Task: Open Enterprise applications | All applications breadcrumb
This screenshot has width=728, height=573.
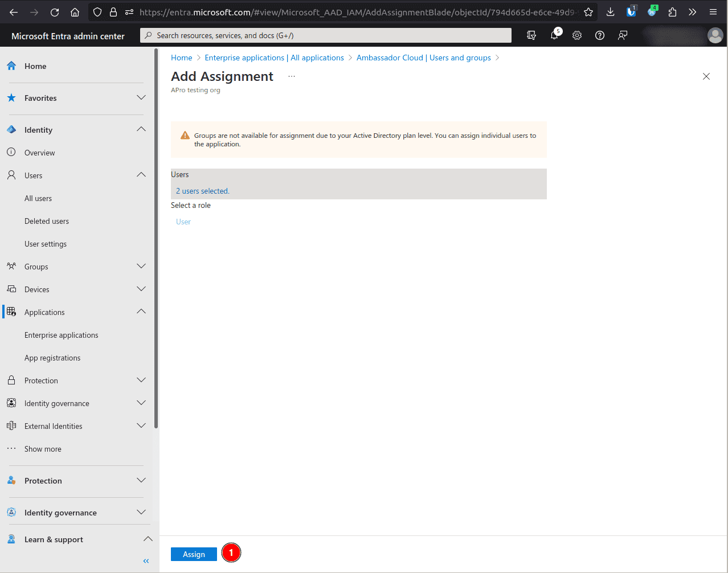Action: tap(275, 58)
